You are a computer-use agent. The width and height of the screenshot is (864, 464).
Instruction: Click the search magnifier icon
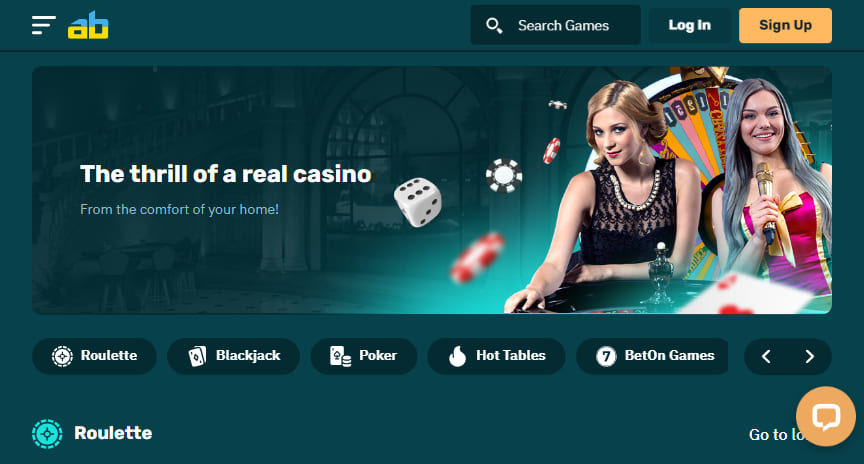coord(494,25)
